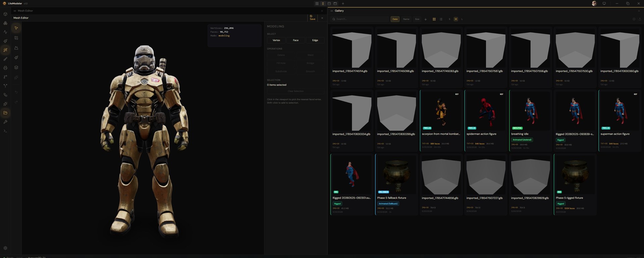Open the stacked cubes icon in app sidebar
Viewport: 644px width, 258px height.
pyautogui.click(x=5, y=23)
